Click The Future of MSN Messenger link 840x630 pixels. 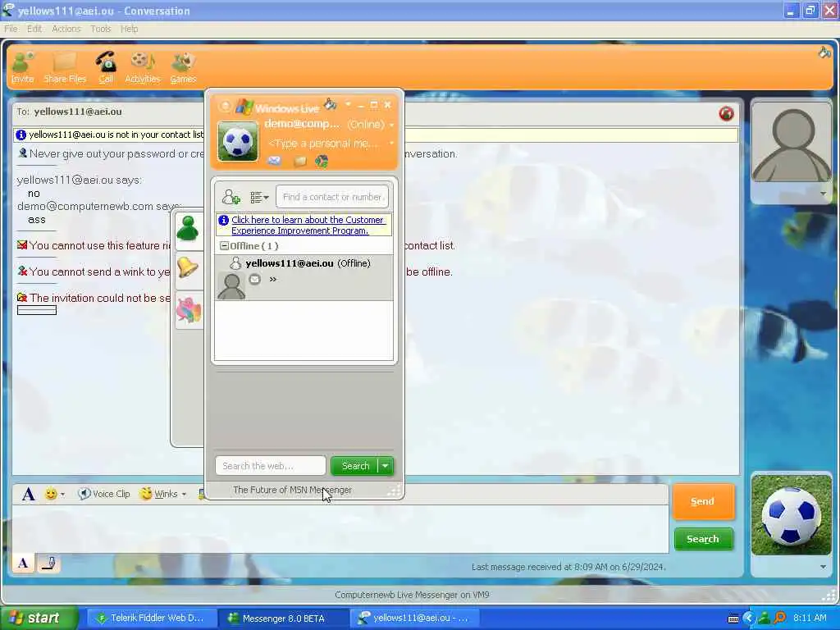coord(293,490)
